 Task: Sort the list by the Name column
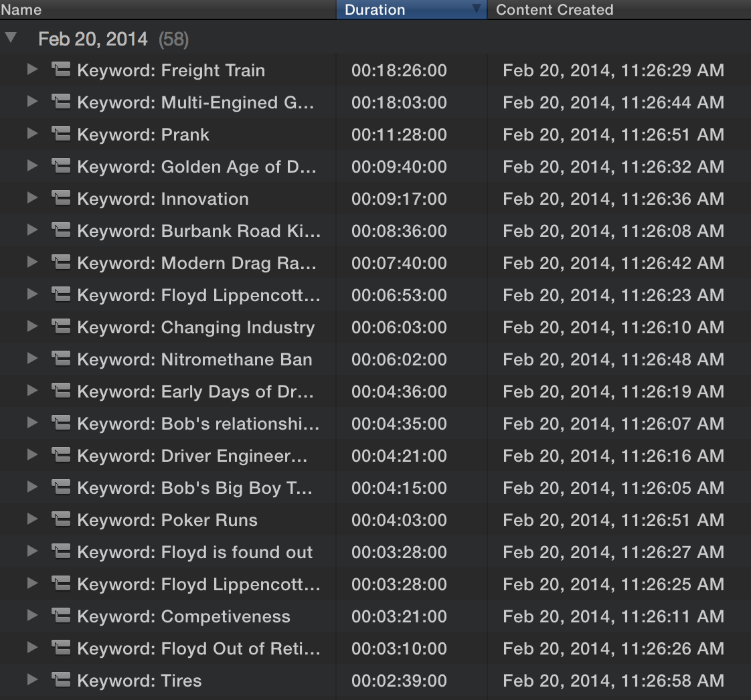(168, 9)
